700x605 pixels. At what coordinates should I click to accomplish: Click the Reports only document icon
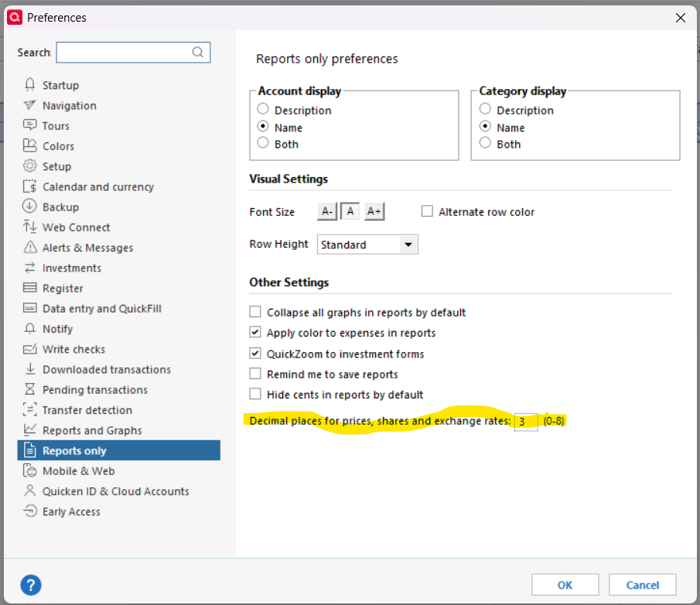click(x=29, y=450)
